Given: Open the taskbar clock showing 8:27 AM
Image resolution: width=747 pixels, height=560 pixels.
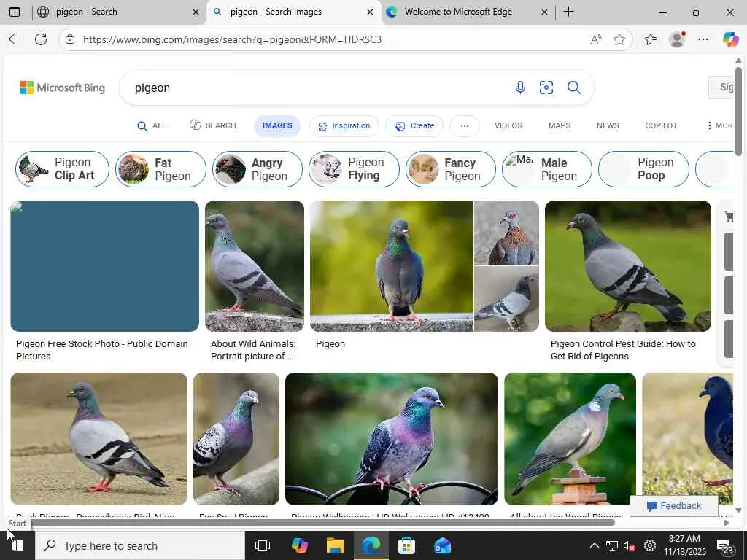Looking at the screenshot, I should point(684,545).
